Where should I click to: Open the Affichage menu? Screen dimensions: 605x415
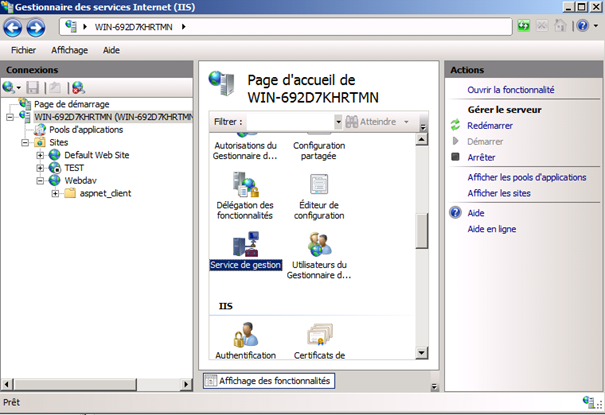[70, 50]
